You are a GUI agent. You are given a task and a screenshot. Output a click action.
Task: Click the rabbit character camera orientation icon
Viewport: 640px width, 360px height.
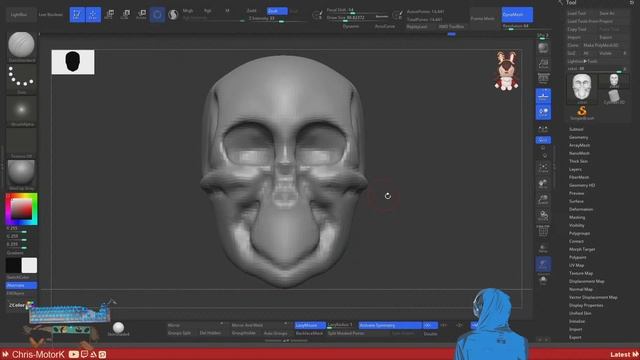[x=507, y=71]
